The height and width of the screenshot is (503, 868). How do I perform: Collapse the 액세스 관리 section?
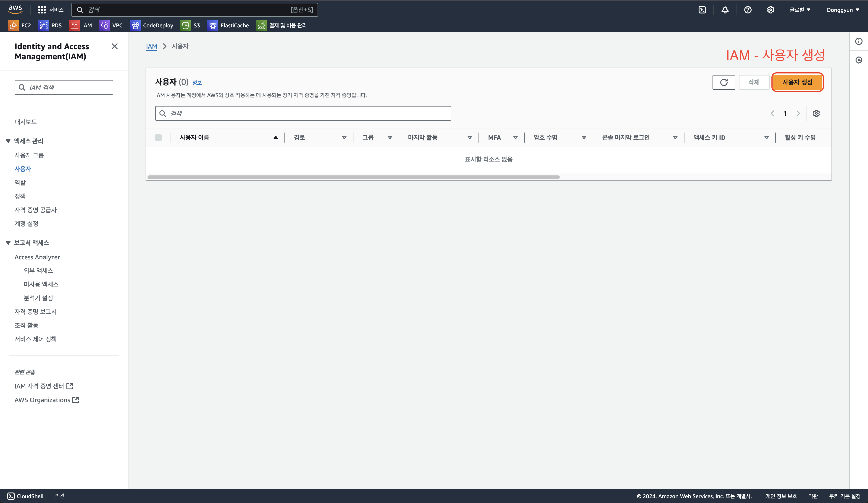8,141
